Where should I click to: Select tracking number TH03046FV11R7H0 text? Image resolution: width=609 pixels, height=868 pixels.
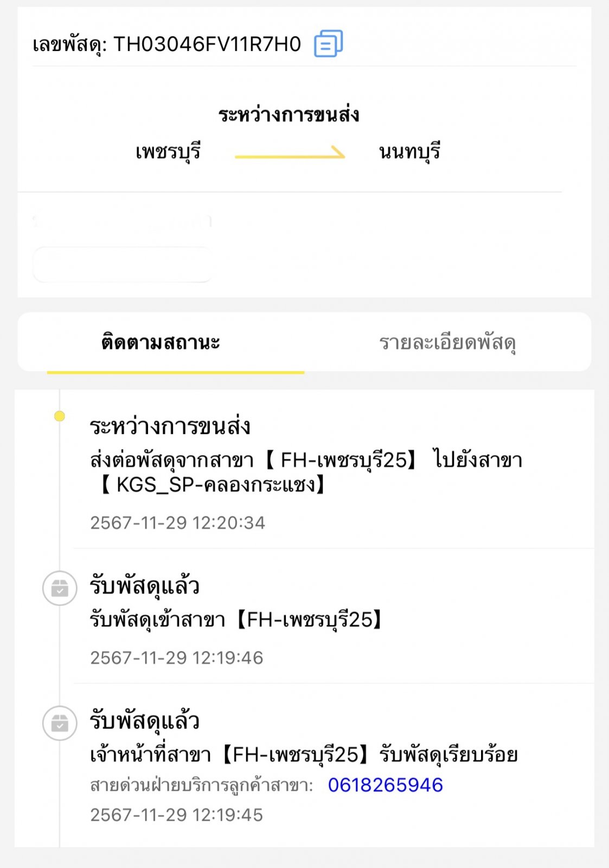207,44
